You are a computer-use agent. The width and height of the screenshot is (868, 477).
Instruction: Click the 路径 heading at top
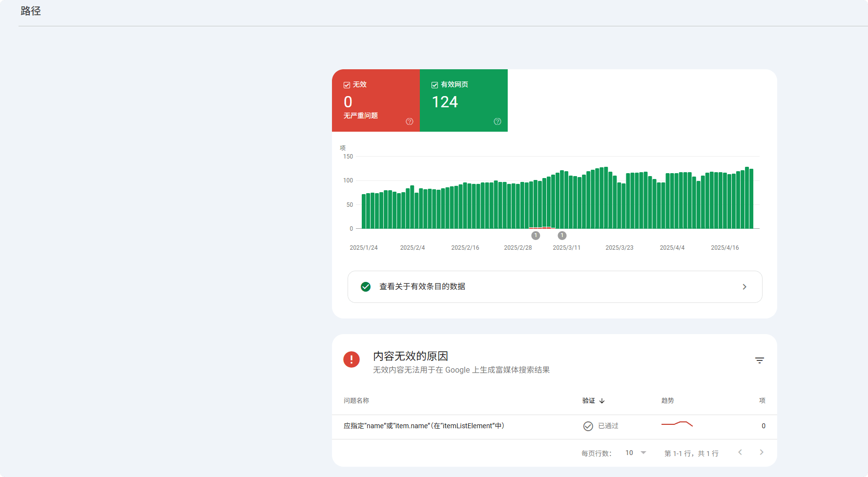point(31,11)
